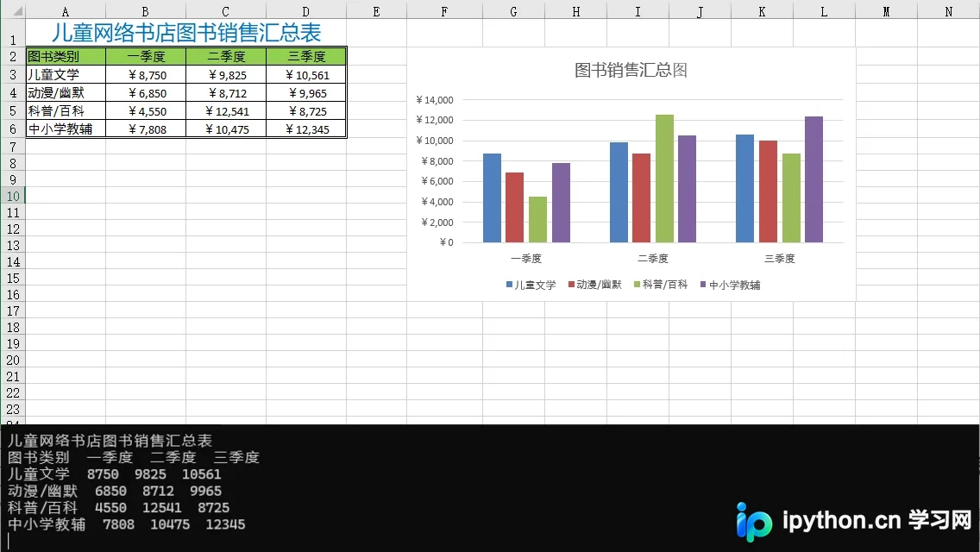The width and height of the screenshot is (980, 552).
Task: Select the cell with ¥12,345
Action: point(306,129)
